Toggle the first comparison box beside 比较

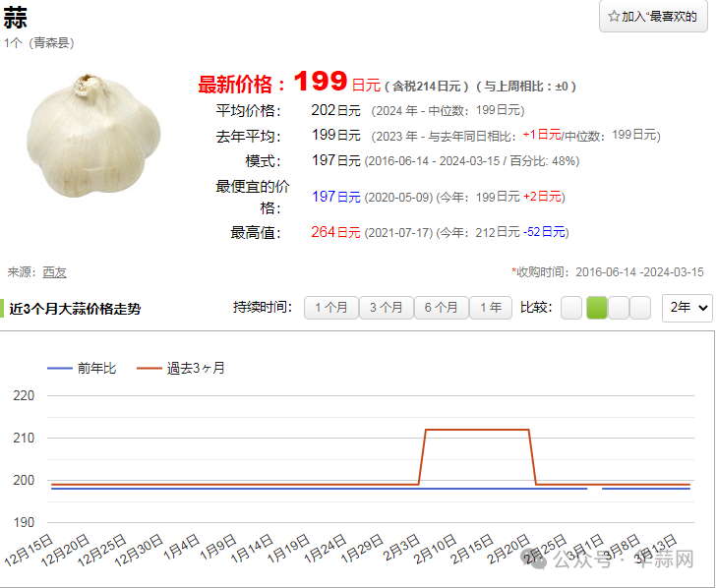coord(571,308)
